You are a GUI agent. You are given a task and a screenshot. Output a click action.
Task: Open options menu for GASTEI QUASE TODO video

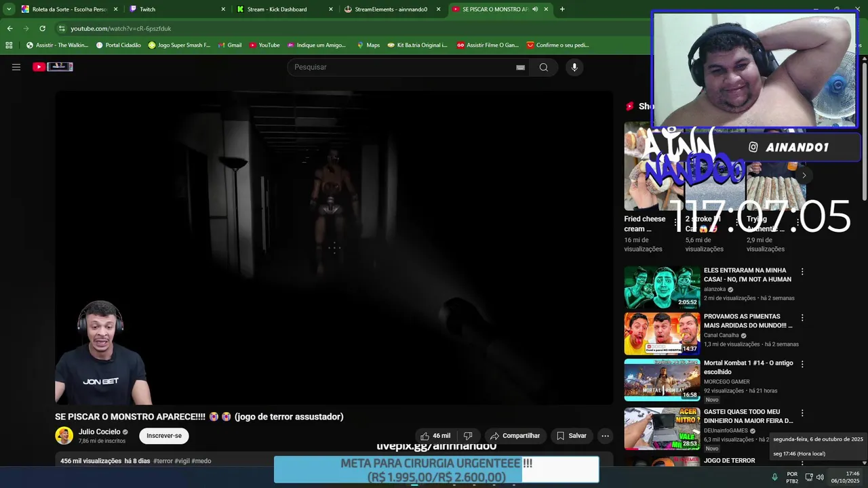pyautogui.click(x=802, y=413)
